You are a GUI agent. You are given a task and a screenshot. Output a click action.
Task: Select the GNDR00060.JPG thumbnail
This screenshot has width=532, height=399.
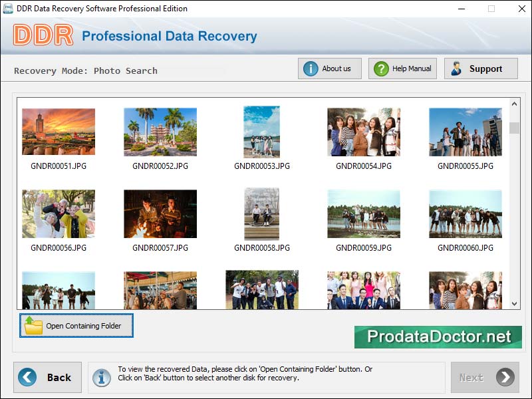tap(465, 213)
